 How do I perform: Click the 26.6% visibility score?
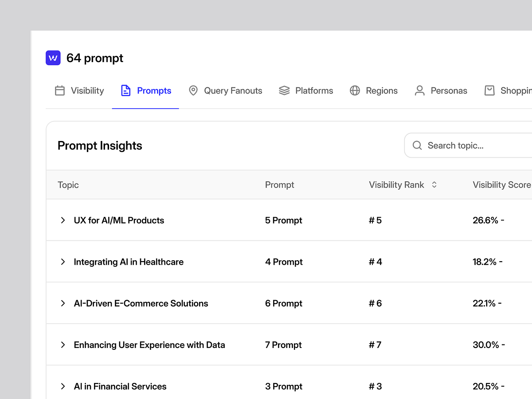(x=485, y=220)
